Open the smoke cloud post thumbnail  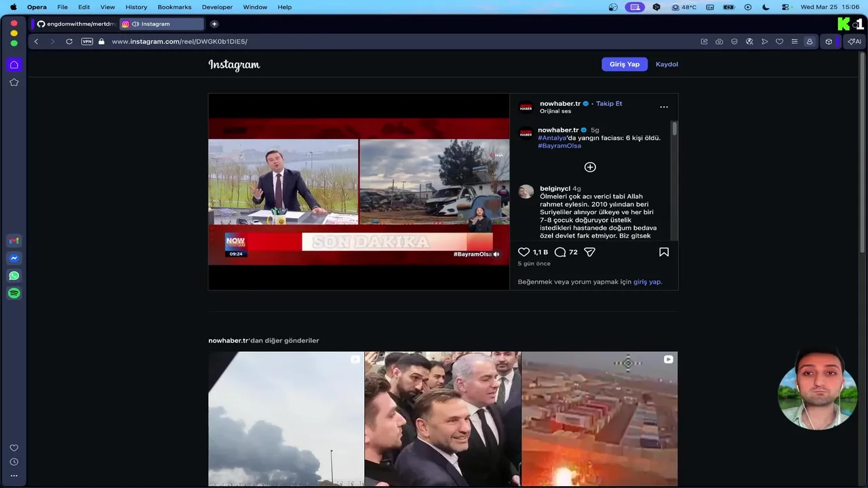(x=286, y=419)
